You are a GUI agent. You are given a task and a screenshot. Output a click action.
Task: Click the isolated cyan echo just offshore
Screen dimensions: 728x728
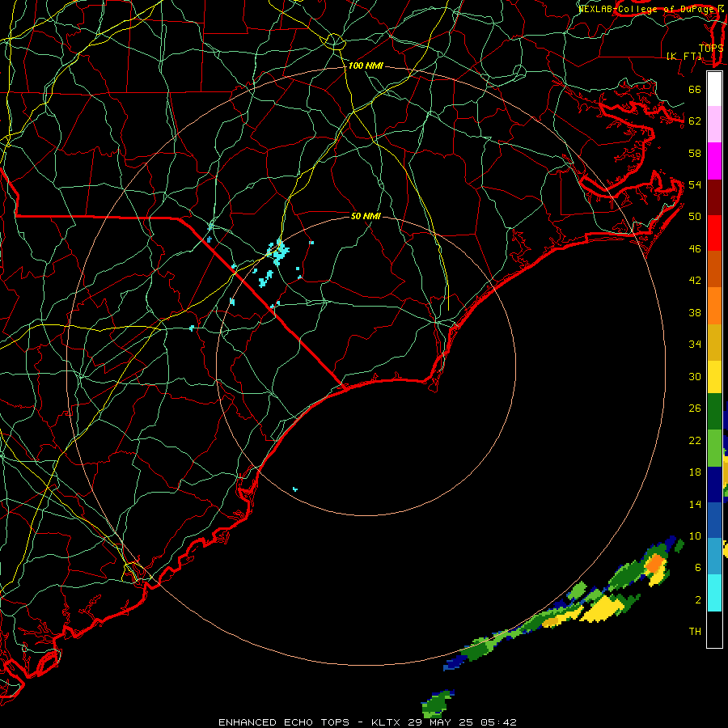click(295, 489)
